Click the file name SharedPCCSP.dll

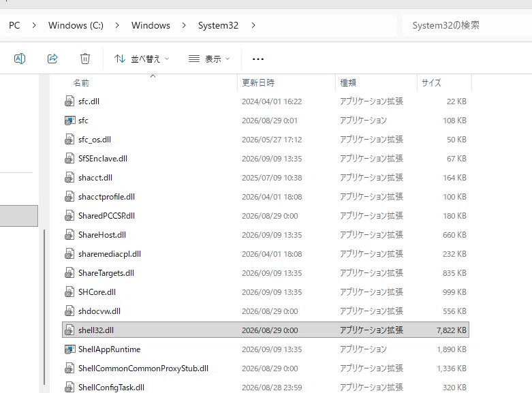(106, 215)
